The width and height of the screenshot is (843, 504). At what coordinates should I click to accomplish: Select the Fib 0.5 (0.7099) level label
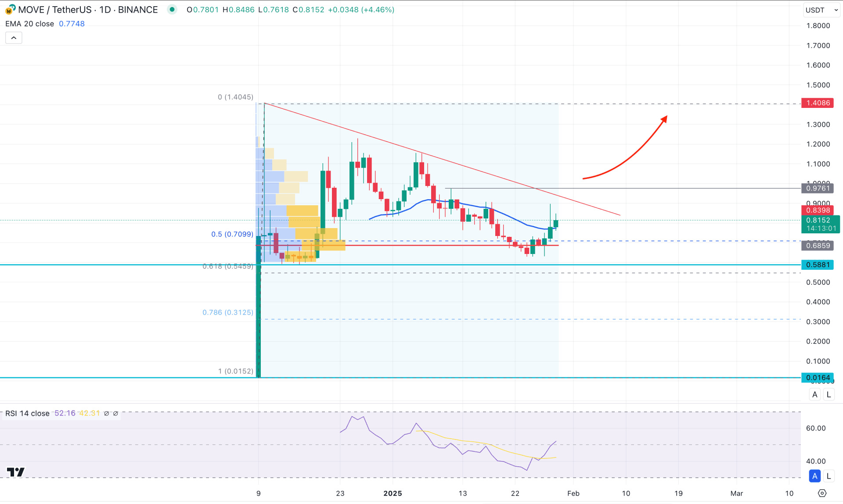[x=232, y=234]
